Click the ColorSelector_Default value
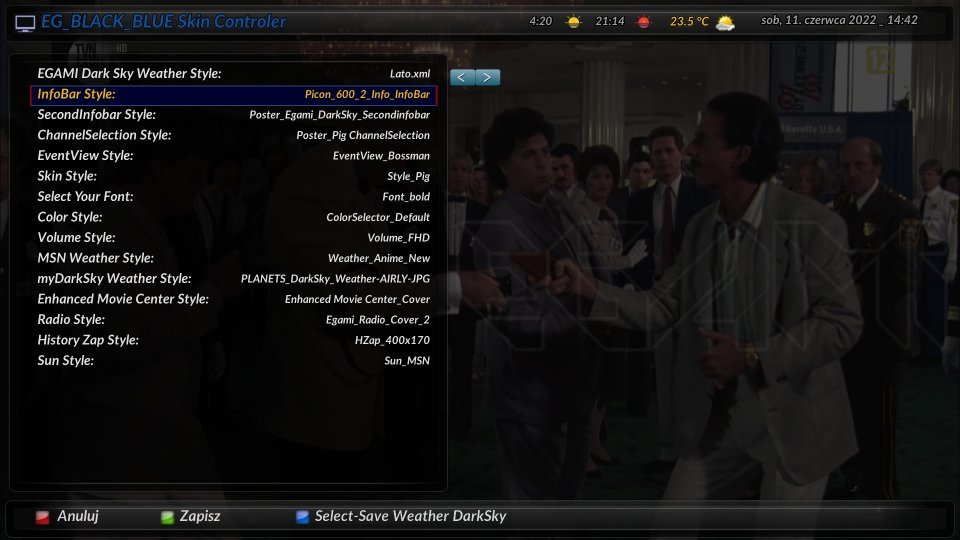The width and height of the screenshot is (960, 540). (x=378, y=217)
